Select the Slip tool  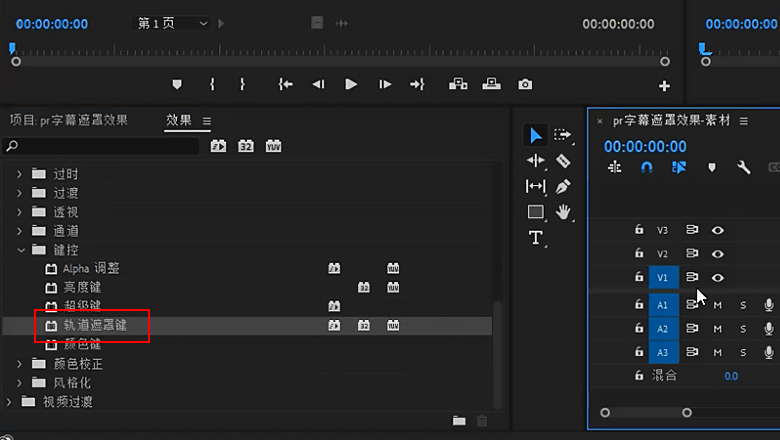pos(535,186)
